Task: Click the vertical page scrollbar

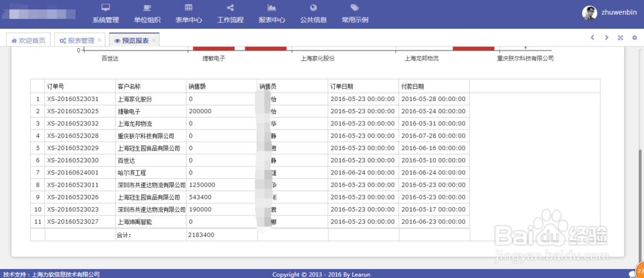Action: click(x=641, y=205)
